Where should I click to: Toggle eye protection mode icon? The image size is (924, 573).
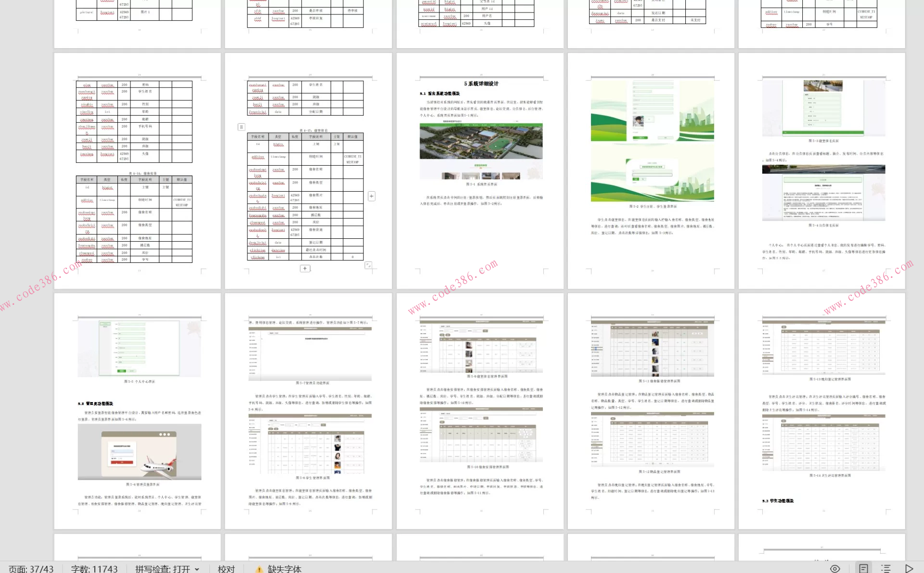835,568
